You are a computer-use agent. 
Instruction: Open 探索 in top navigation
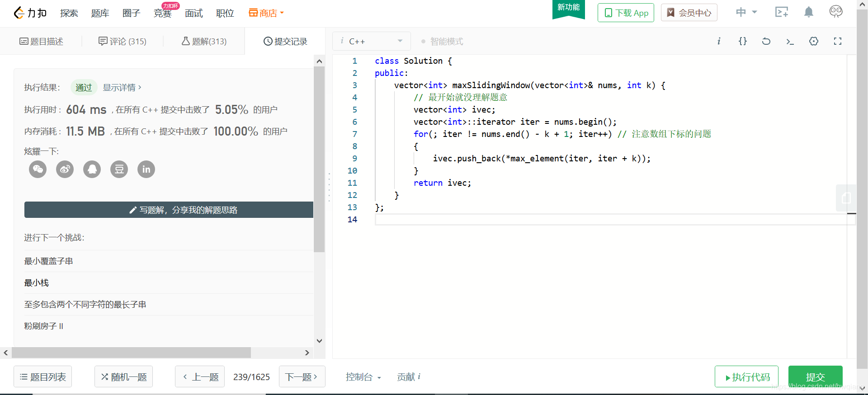69,13
